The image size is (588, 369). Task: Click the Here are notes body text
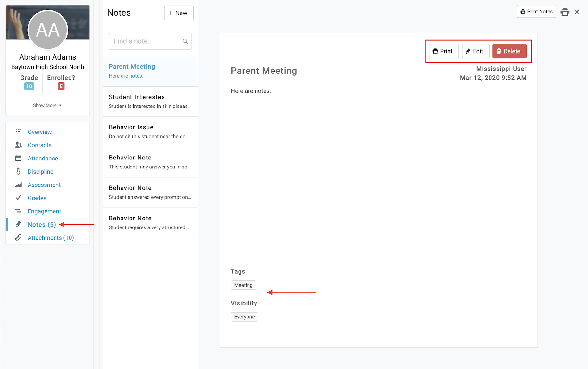click(251, 91)
